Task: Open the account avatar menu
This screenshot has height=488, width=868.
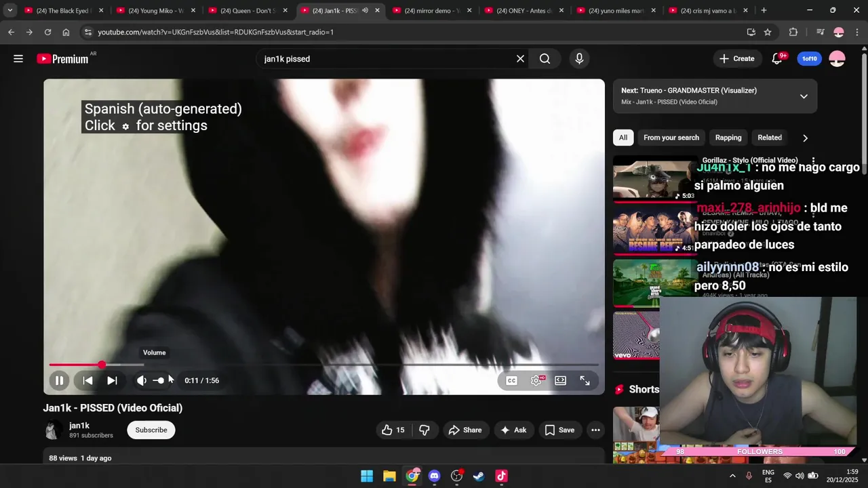Action: pyautogui.click(x=837, y=59)
